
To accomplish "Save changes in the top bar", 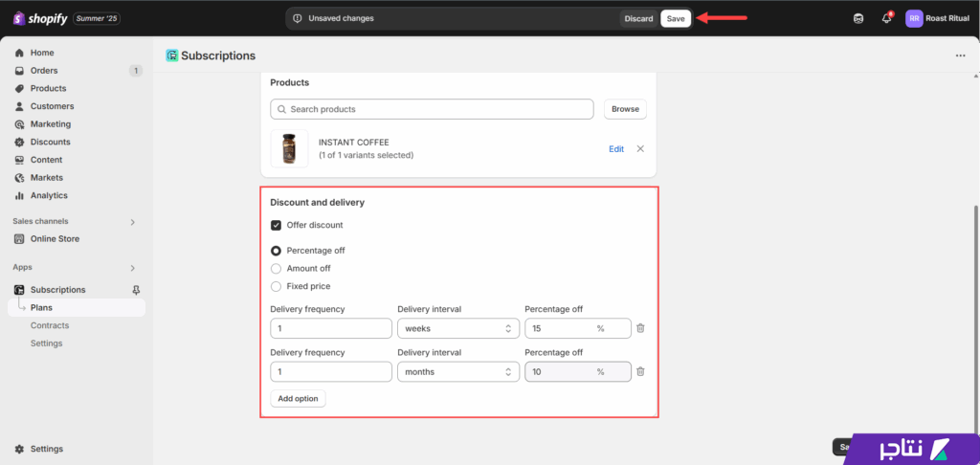I will pyautogui.click(x=676, y=19).
